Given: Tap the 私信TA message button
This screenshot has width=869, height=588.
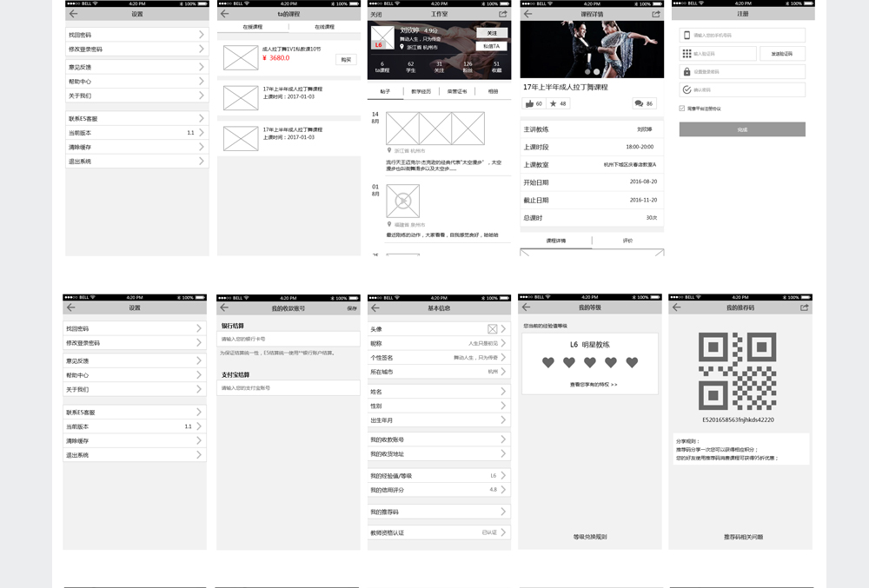Looking at the screenshot, I should pos(492,47).
